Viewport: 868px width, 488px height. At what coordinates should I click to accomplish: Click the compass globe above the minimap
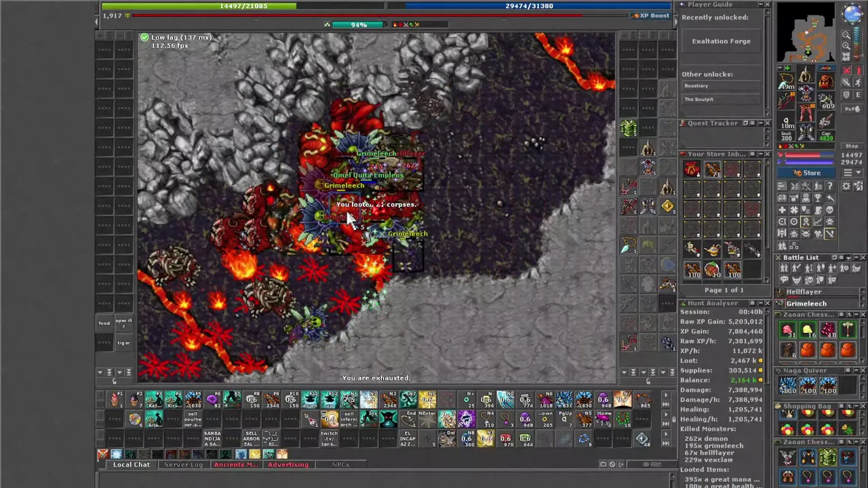point(852,12)
